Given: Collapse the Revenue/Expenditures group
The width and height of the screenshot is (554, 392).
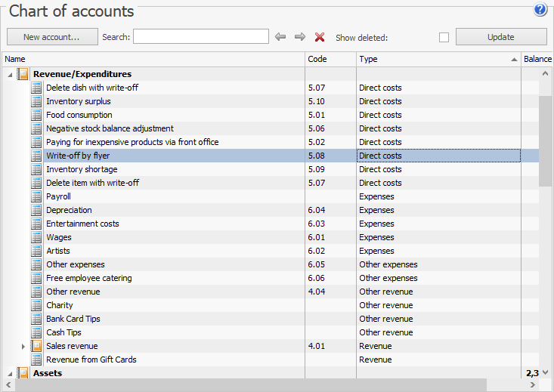Looking at the screenshot, I should (10, 74).
